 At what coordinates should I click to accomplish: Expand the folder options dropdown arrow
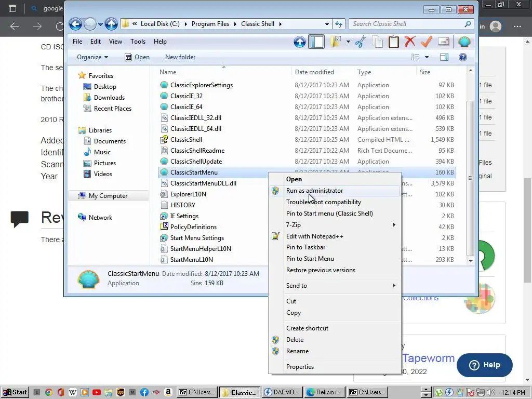click(x=348, y=42)
